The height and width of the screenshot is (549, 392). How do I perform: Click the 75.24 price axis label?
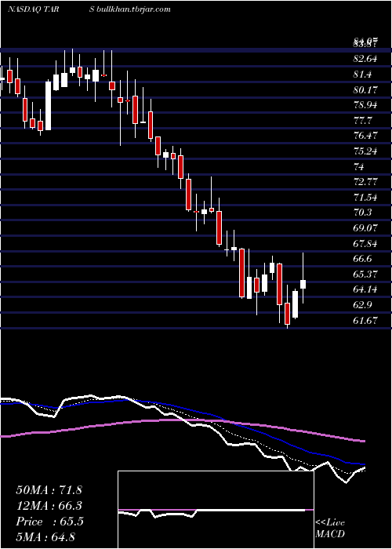365,151
